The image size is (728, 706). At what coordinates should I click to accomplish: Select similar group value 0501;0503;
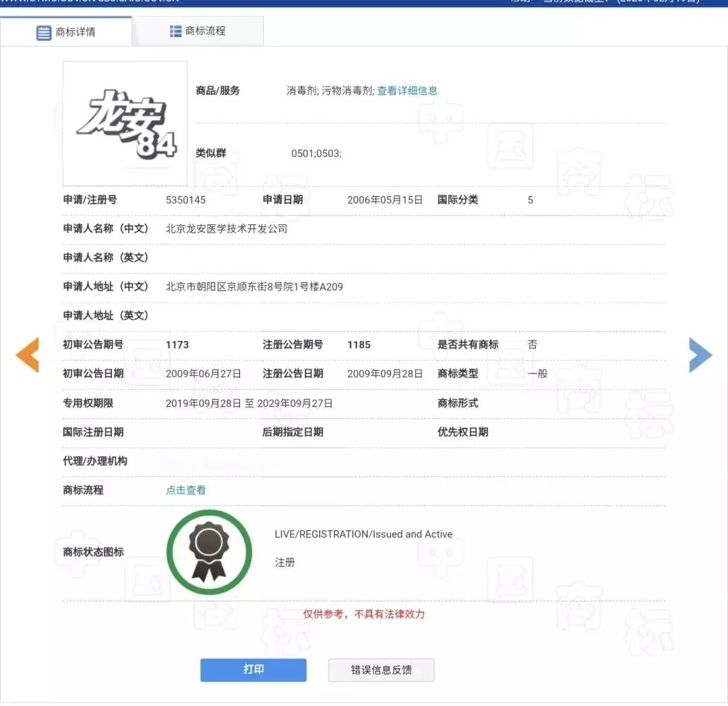pos(316,154)
